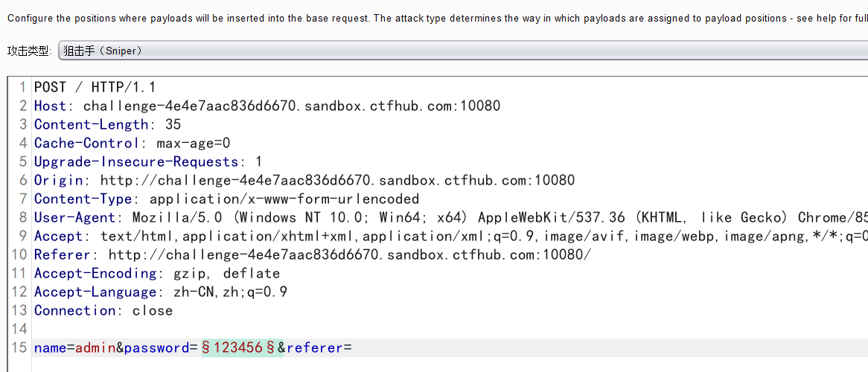Open the attack type Sniper dropdown

(x=463, y=51)
